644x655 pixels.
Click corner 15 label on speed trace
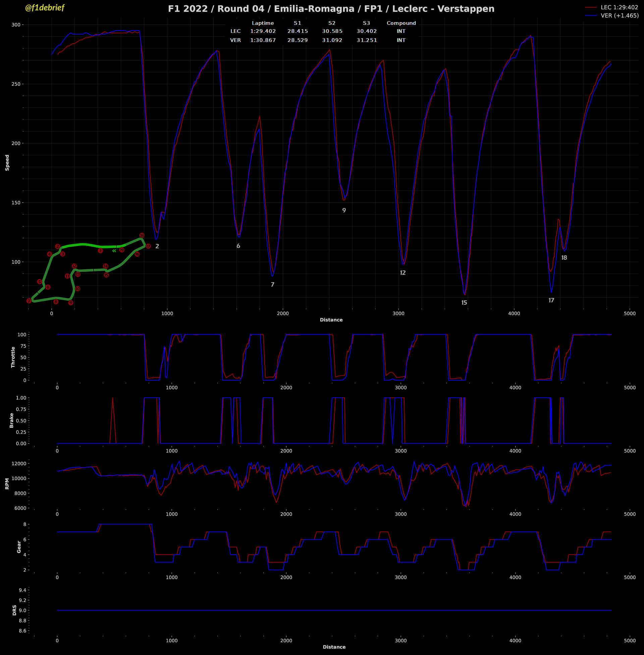tap(464, 303)
